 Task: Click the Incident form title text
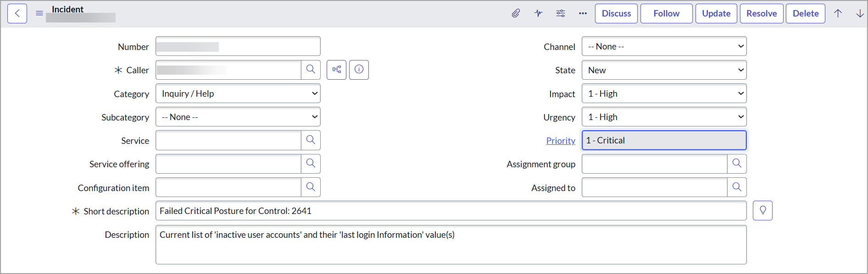[67, 9]
